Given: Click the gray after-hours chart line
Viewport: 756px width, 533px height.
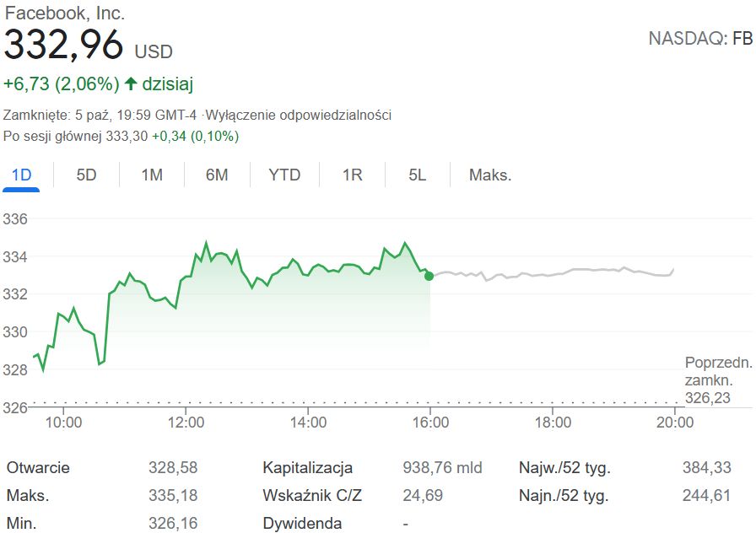Looking at the screenshot, I should point(574,271).
